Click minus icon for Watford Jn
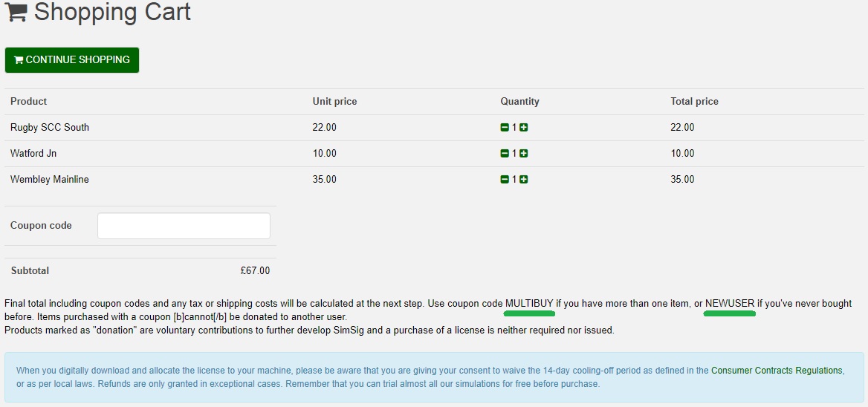 click(x=505, y=154)
